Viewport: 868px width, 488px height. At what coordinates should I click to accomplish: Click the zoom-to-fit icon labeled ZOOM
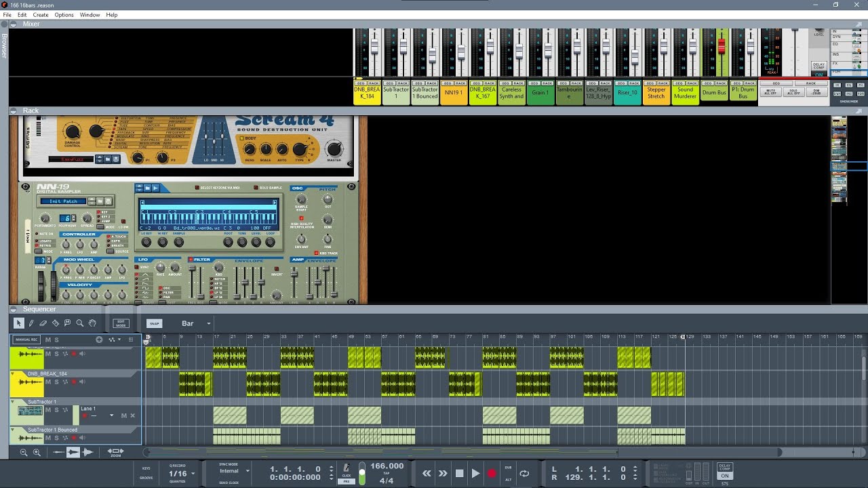(116, 452)
